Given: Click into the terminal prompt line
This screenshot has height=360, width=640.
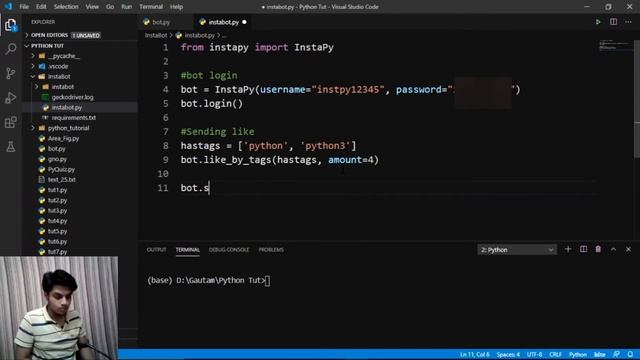Looking at the screenshot, I should (209, 280).
